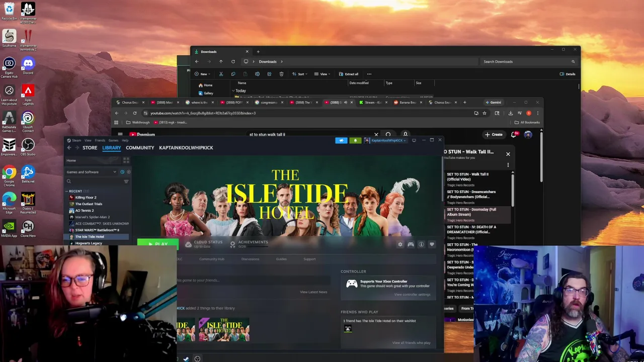Image resolution: width=644 pixels, height=362 pixels.
Task: Launch Apex Legends desktop shortcut
Action: tap(28, 94)
